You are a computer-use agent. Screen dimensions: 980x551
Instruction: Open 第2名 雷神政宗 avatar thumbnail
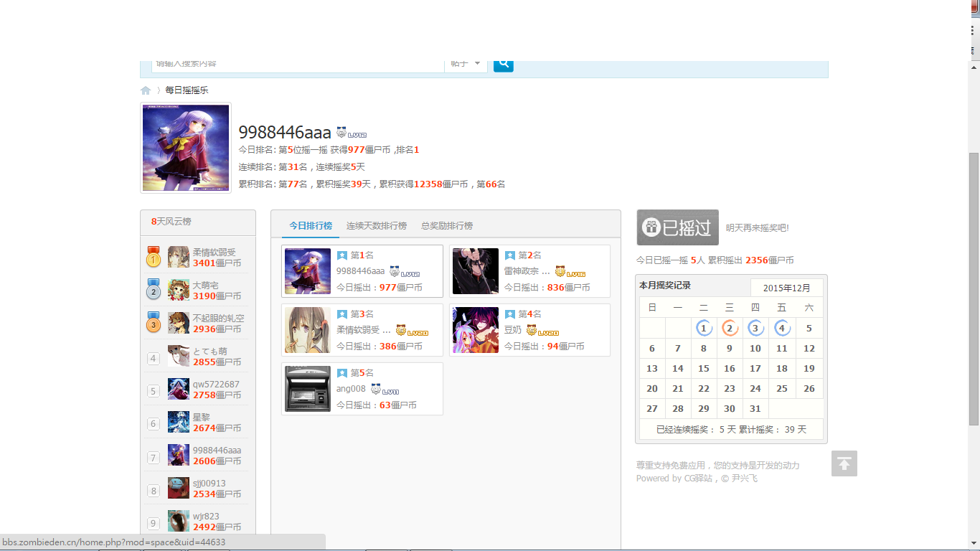476,271
